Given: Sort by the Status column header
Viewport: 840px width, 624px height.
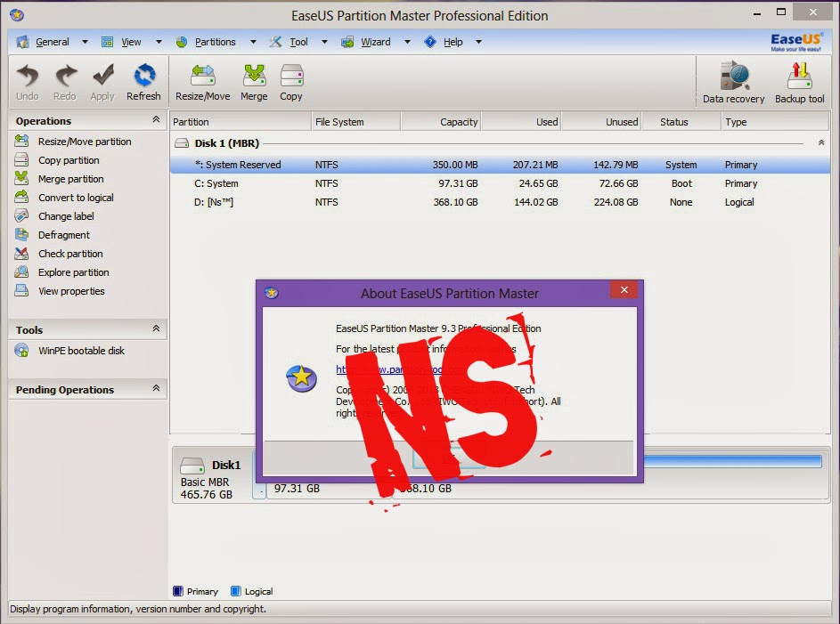Looking at the screenshot, I should point(681,122).
